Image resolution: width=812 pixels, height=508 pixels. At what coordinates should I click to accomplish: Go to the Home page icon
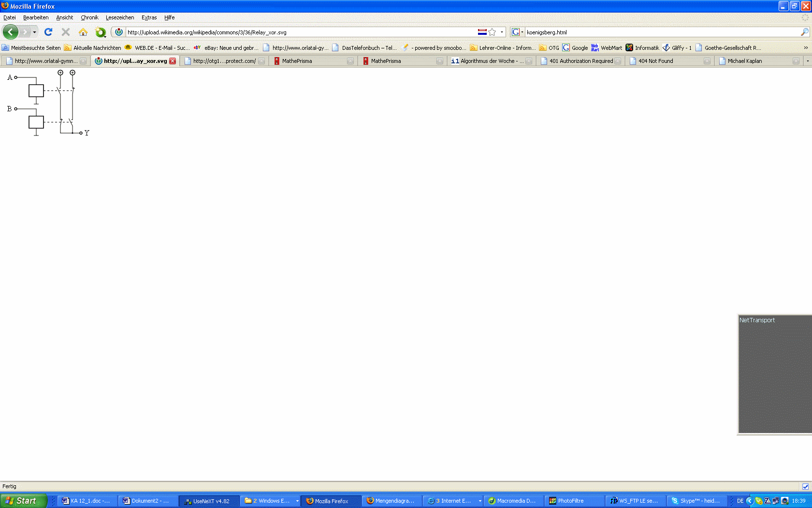(83, 32)
